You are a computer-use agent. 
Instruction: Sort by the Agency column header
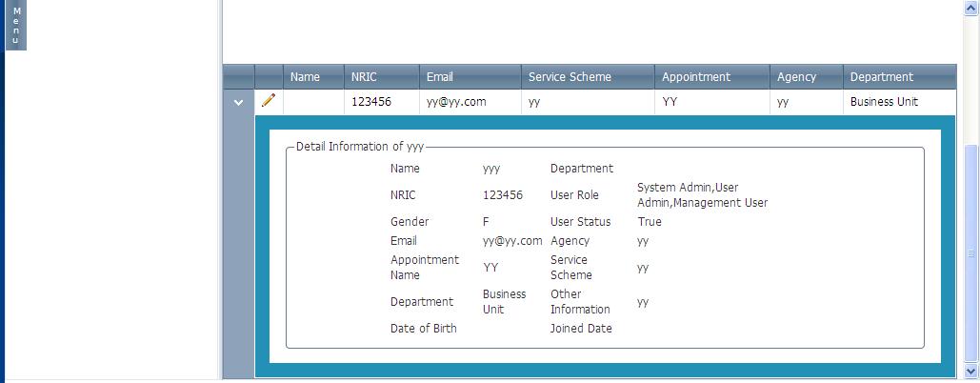(x=797, y=77)
